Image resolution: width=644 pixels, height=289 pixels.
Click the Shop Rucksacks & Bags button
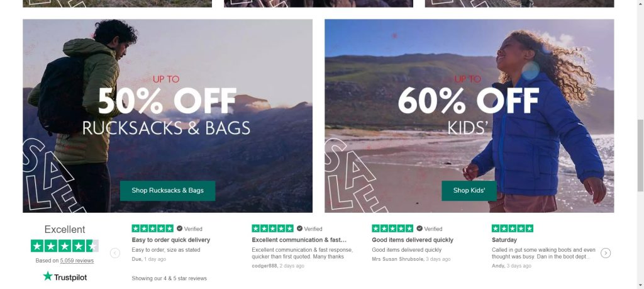click(x=167, y=190)
